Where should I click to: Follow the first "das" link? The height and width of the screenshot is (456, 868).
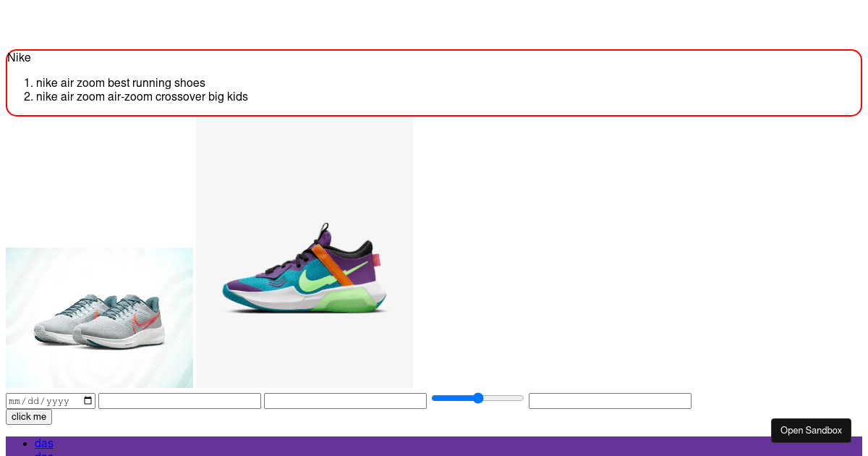[x=44, y=443]
